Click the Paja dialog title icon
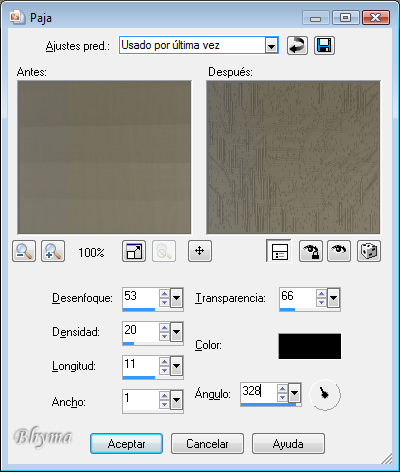The image size is (400, 472). [17, 17]
